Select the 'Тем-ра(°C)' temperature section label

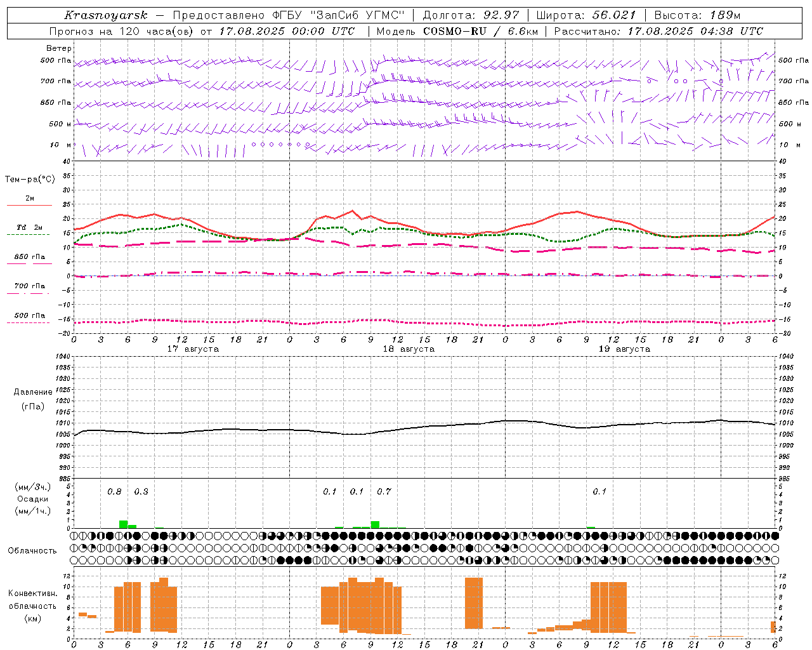tap(30, 180)
